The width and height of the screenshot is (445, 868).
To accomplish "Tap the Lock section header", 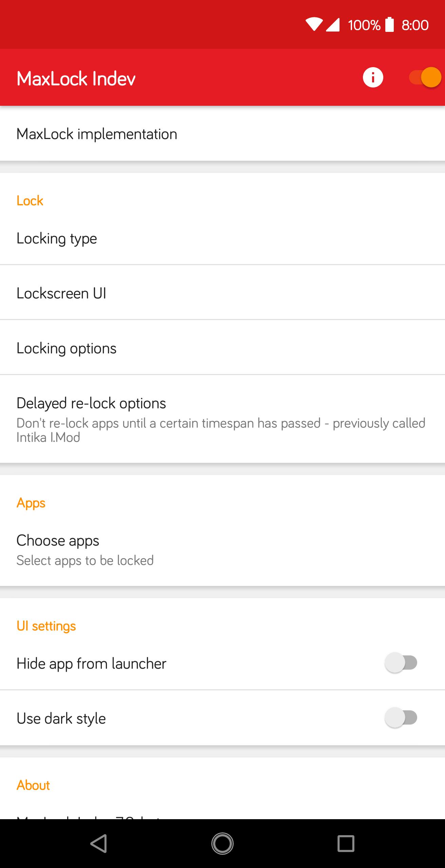I will [30, 201].
